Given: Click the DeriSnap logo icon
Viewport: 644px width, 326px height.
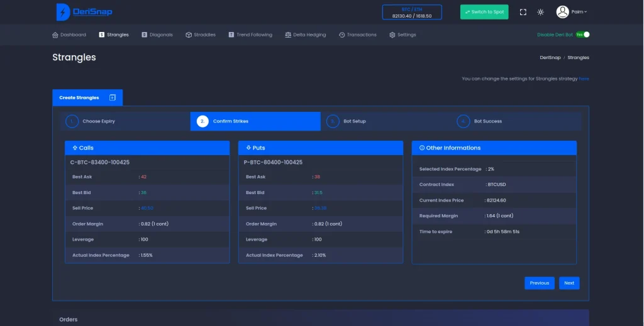Looking at the screenshot, I should tap(63, 12).
